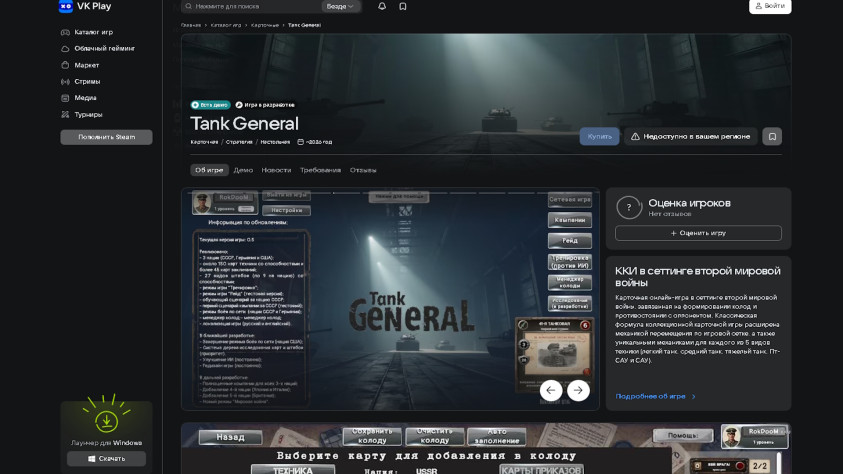Show previous screenshot with left arrow
Viewport: 843px width, 474px height.
click(551, 390)
